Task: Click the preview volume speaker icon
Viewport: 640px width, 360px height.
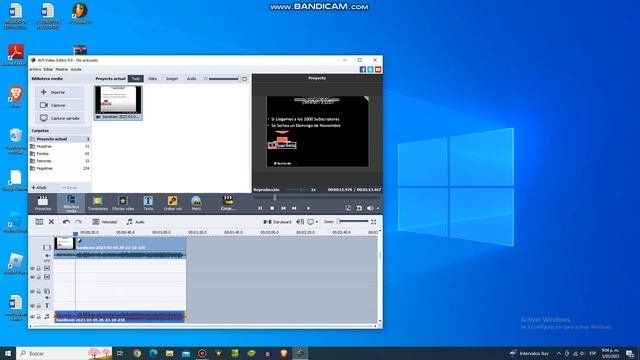Action: pyautogui.click(x=370, y=208)
